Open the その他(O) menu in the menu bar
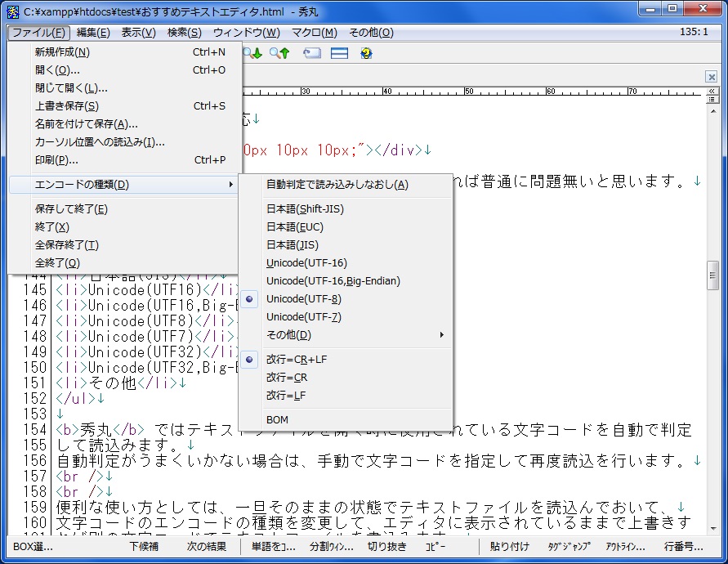This screenshot has height=564, width=728. pyautogui.click(x=371, y=33)
